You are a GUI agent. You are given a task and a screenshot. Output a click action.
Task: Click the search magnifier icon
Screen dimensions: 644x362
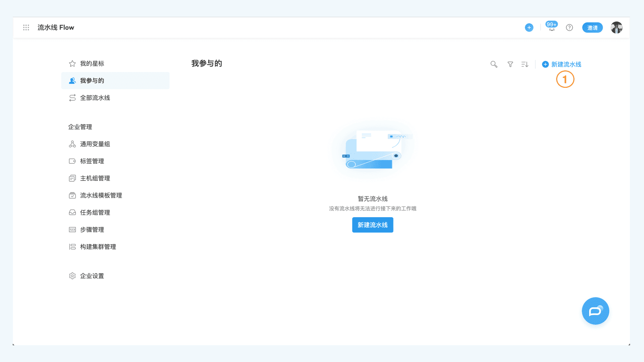[x=494, y=64]
